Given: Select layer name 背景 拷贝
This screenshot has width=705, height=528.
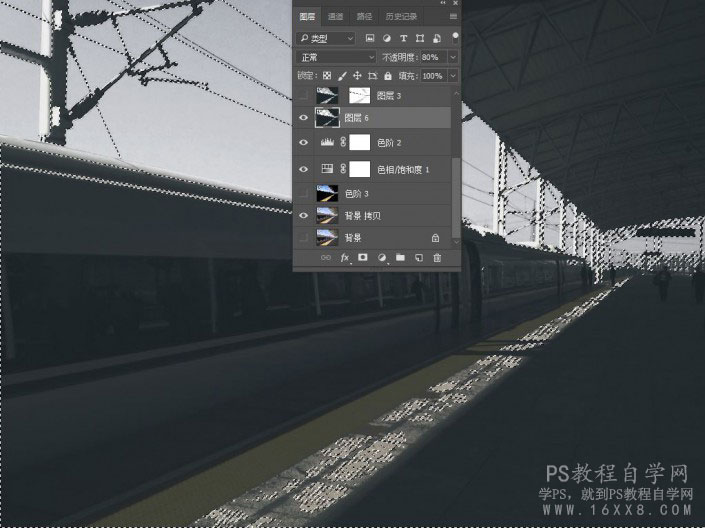Looking at the screenshot, I should pos(362,215).
